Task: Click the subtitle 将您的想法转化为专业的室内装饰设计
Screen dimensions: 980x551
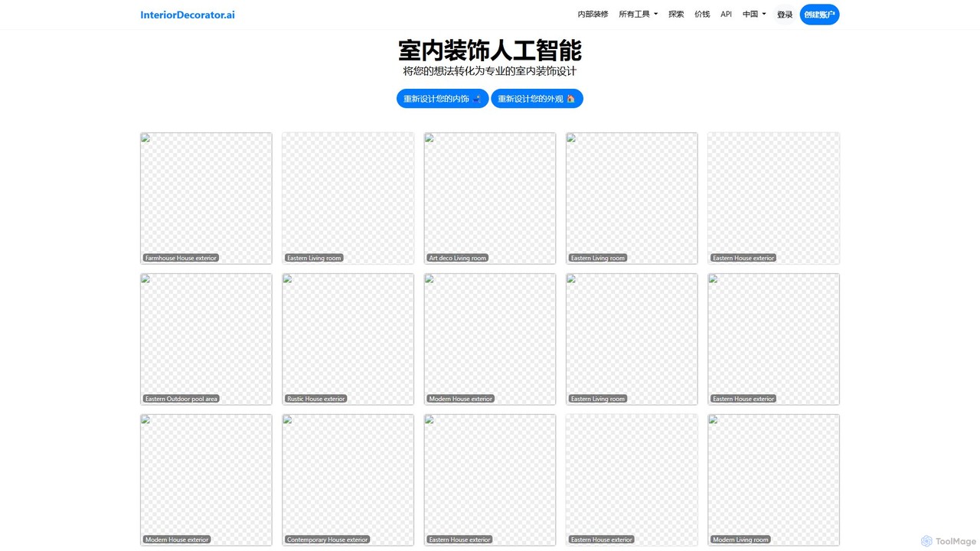Action: [490, 71]
